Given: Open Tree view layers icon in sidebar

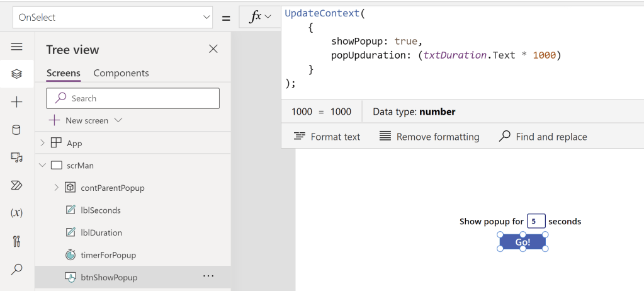Looking at the screenshot, I should pos(17,74).
